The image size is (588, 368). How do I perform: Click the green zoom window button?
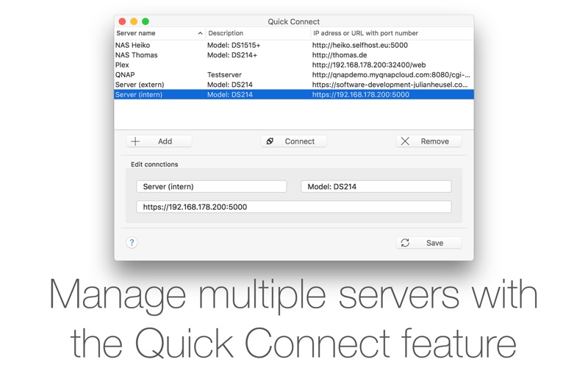[146, 21]
